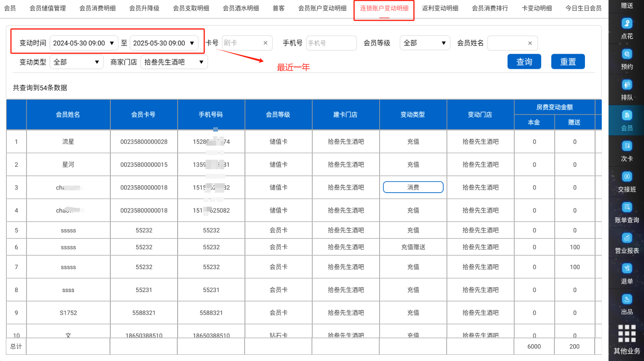The width and height of the screenshot is (644, 361).
Task: Click member name ssss in row 8
Action: pos(68,290)
